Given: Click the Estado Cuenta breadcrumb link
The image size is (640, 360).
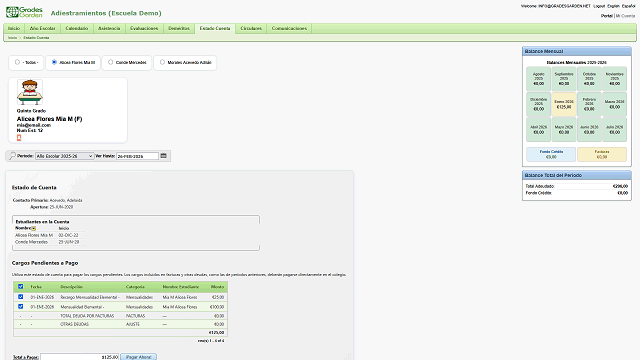Looking at the screenshot, I should 36,38.
